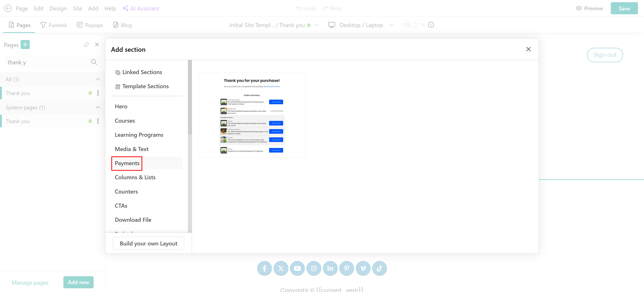The width and height of the screenshot is (644, 292).
Task: Open the Design menu
Action: point(58,8)
